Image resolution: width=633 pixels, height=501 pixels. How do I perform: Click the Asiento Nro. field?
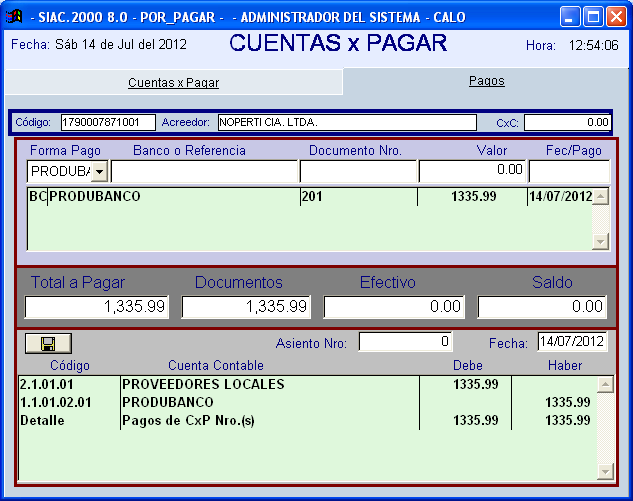click(x=405, y=343)
